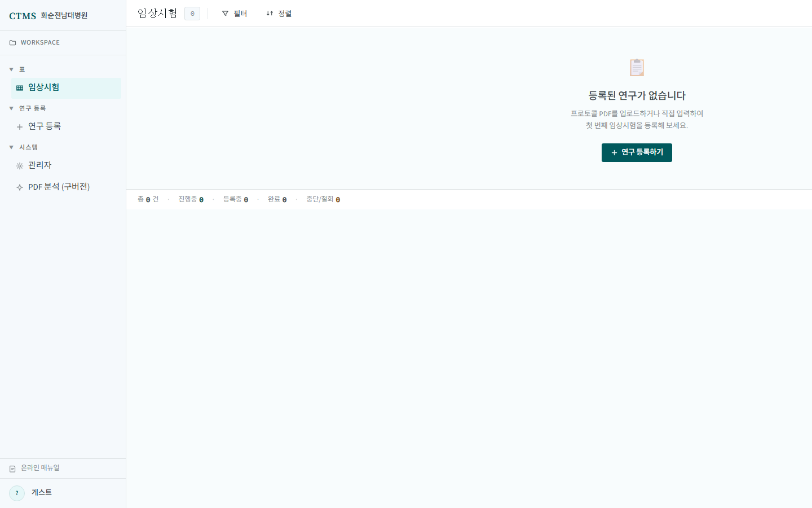Open the WORKSPACE folder icon
812x508 pixels.
[x=12, y=43]
